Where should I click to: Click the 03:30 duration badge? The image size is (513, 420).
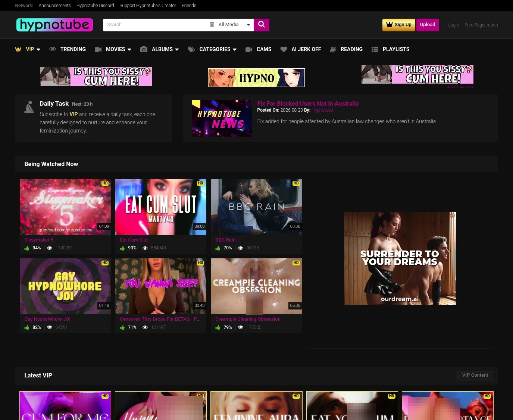coord(295,226)
